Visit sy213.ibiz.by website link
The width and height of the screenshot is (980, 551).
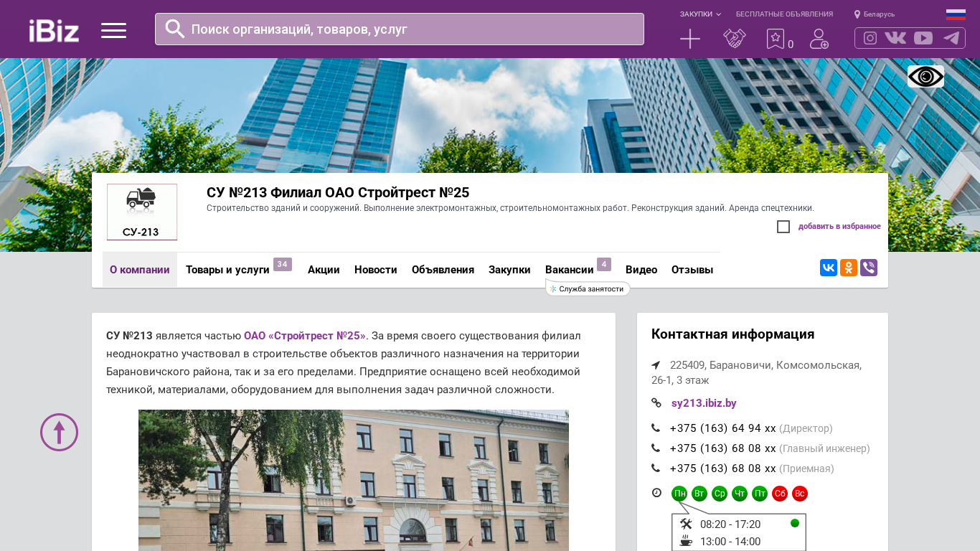click(704, 403)
